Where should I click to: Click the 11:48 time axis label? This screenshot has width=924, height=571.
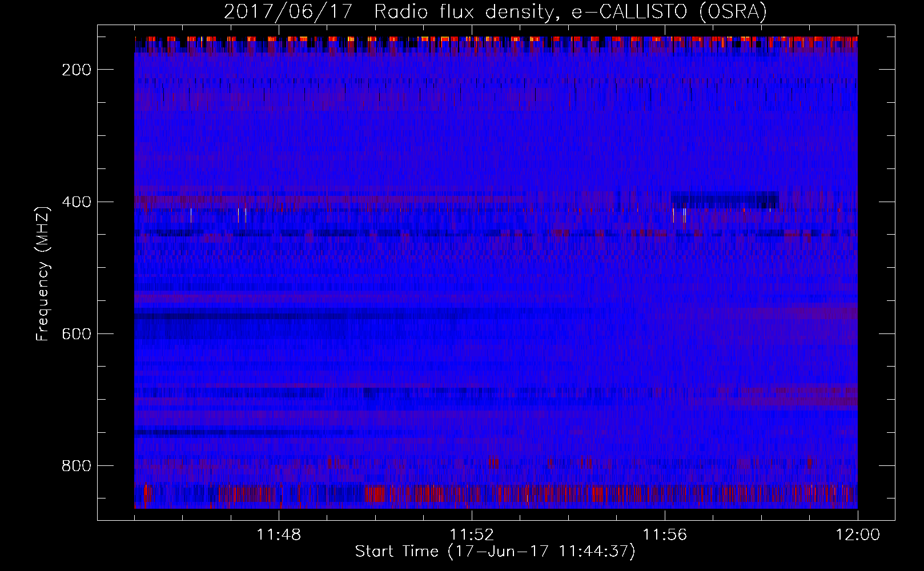[x=279, y=535]
